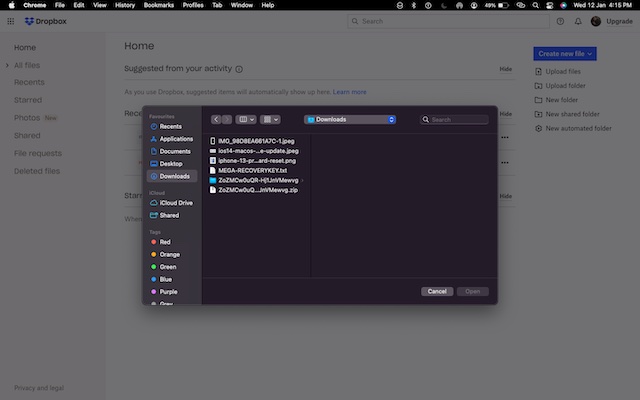640x400 pixels.
Task: Select the Purple tag
Action: pyautogui.click(x=164, y=292)
